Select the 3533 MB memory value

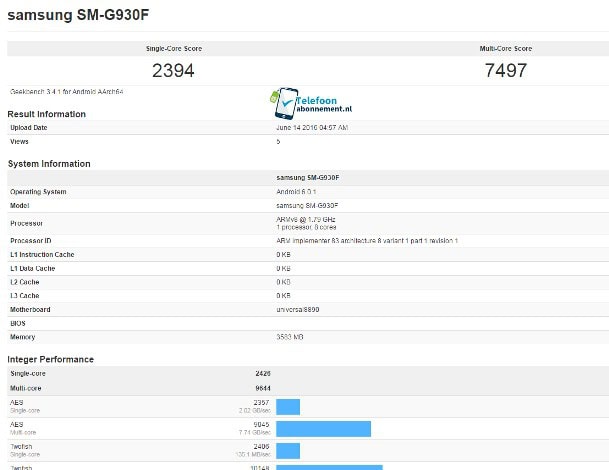click(290, 337)
